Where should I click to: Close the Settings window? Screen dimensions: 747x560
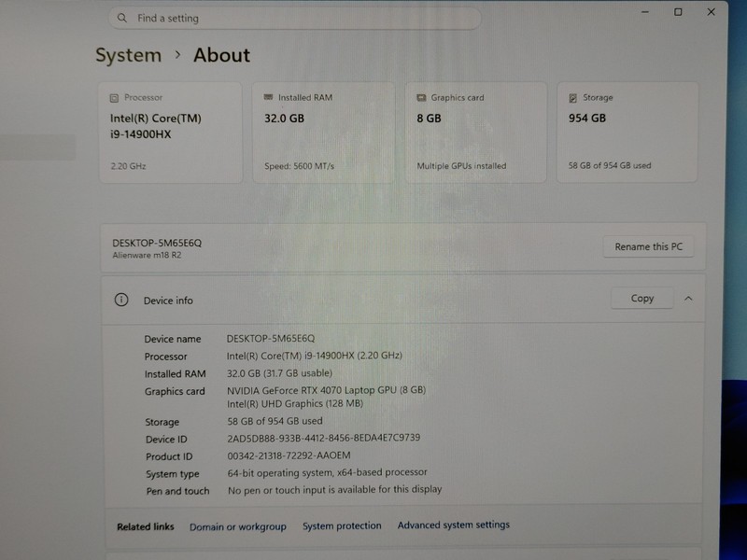[711, 12]
